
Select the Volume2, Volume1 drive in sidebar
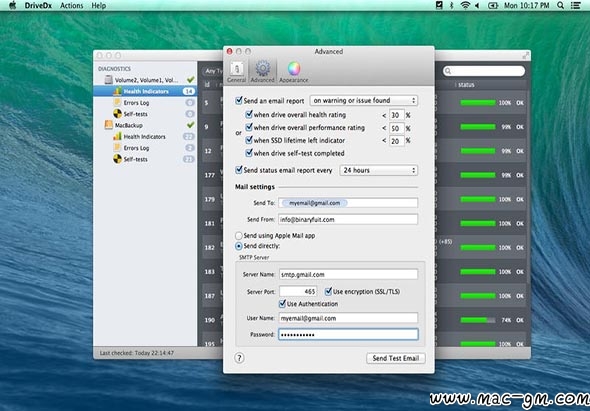click(x=145, y=80)
